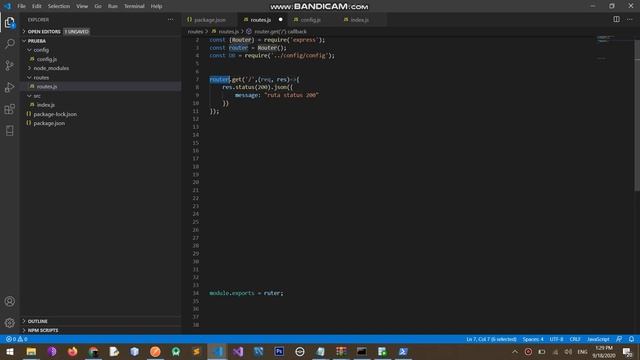Click the feedback icon in status bar
This screenshot has width=640, height=360.
pyautogui.click(x=619, y=339)
